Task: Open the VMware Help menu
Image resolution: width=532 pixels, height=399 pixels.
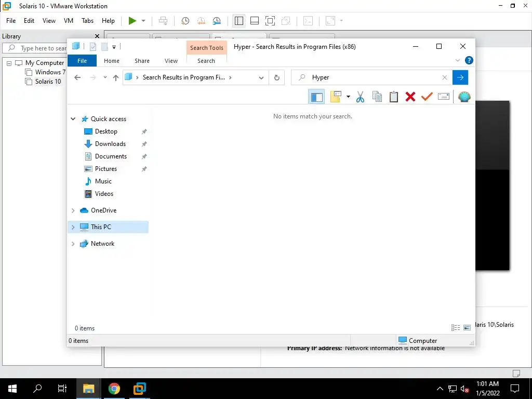Action: click(x=108, y=21)
